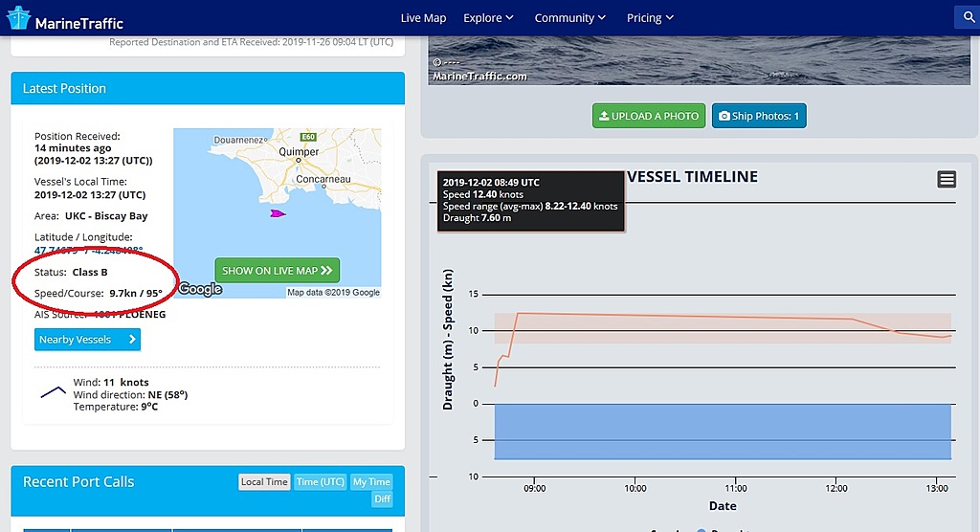Click the MarineTraffic text in header
This screenshot has width=980, height=532.
pos(78,24)
